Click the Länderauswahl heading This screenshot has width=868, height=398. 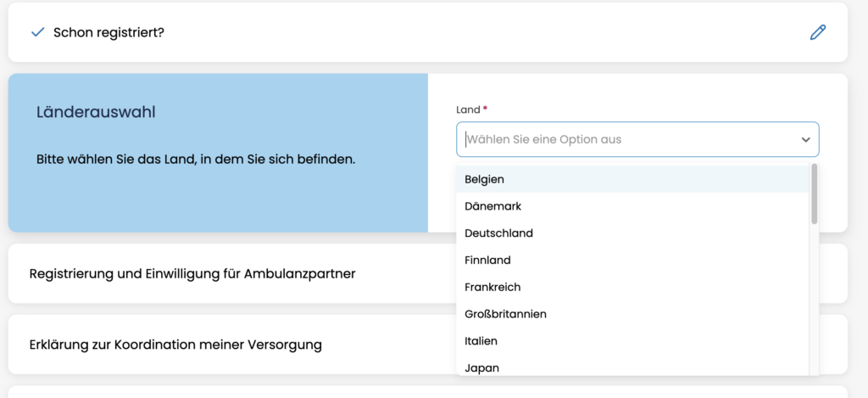pos(96,112)
